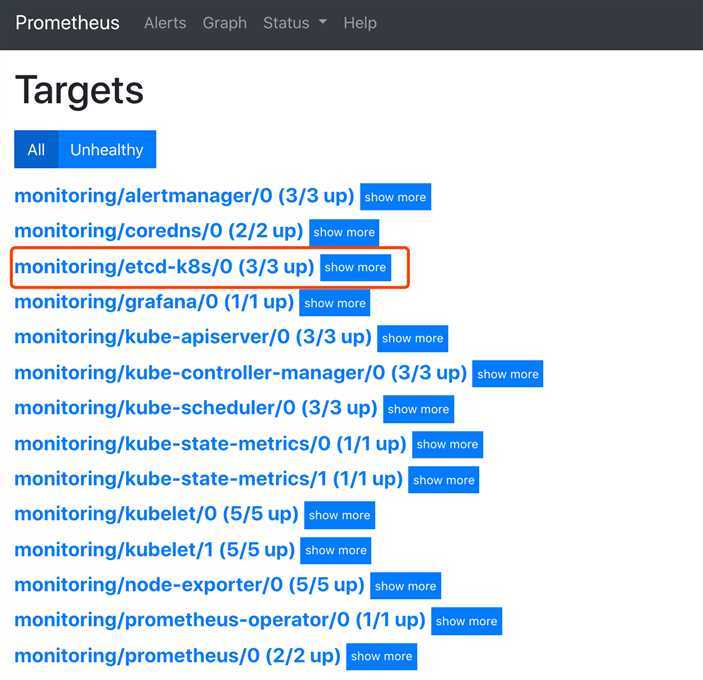703x680 pixels.
Task: Show more for monitoring/kube-controller-manager/0
Action: 508,373
